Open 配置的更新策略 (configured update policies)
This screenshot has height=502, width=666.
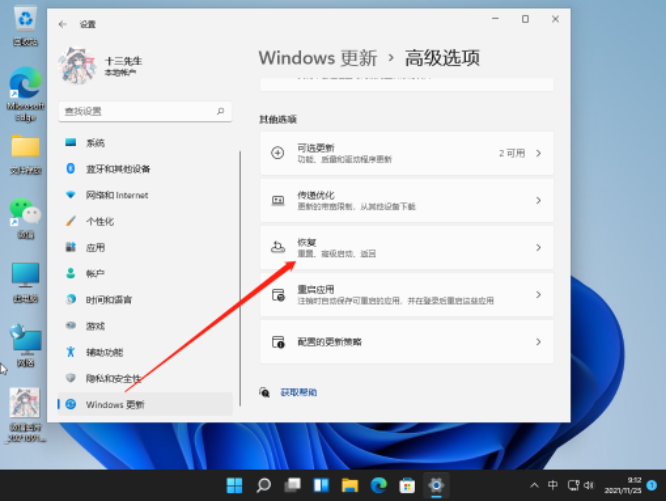coord(406,341)
